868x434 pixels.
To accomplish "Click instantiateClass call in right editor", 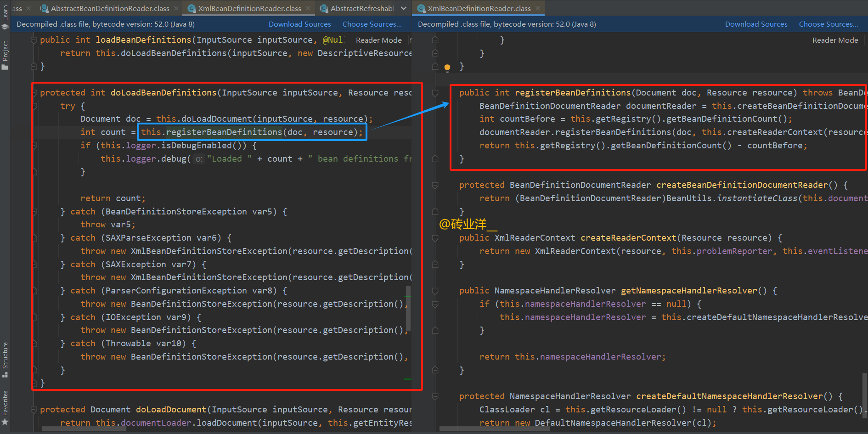I will (757, 198).
